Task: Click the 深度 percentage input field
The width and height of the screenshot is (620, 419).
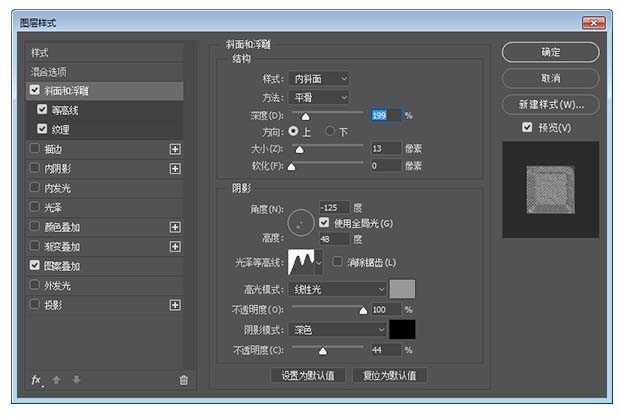Action: 385,115
